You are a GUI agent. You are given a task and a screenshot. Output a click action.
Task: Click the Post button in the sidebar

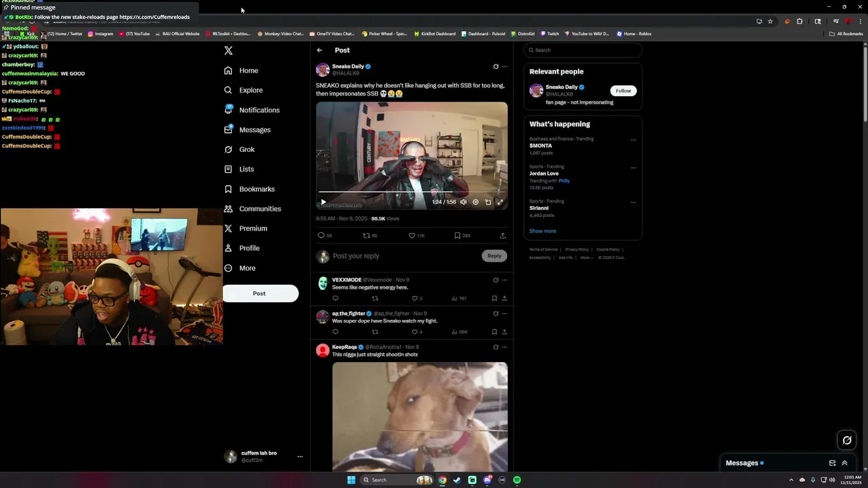click(x=260, y=293)
